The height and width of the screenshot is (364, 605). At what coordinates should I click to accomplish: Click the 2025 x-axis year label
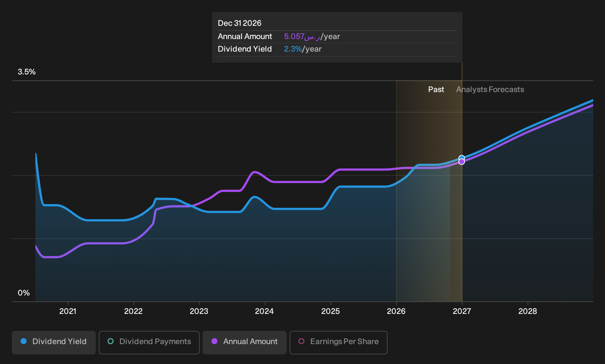[331, 311]
